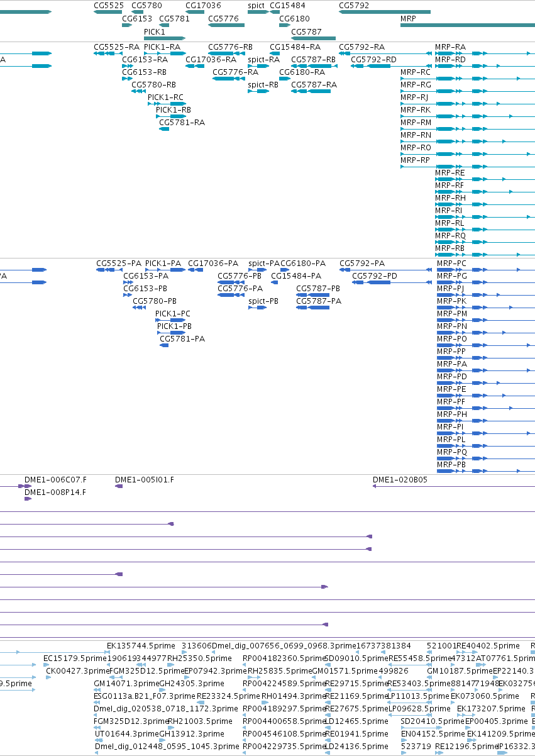This screenshot has height=756, width=535.
Task: Click protein label CG5792-PD
Action: click(375, 276)
